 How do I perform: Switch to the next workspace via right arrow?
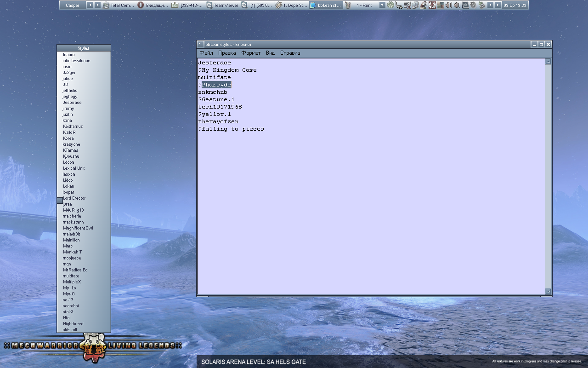tap(97, 5)
